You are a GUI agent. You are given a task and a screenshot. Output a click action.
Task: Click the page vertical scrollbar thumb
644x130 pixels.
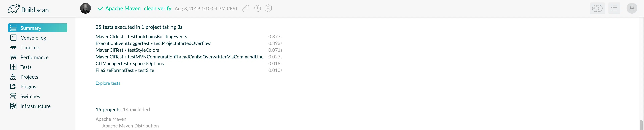click(x=641, y=125)
